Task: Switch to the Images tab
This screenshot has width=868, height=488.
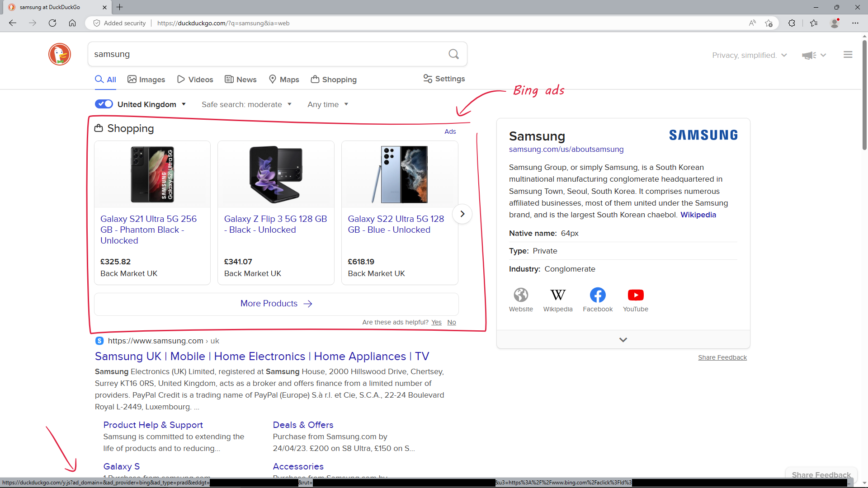Action: [146, 79]
